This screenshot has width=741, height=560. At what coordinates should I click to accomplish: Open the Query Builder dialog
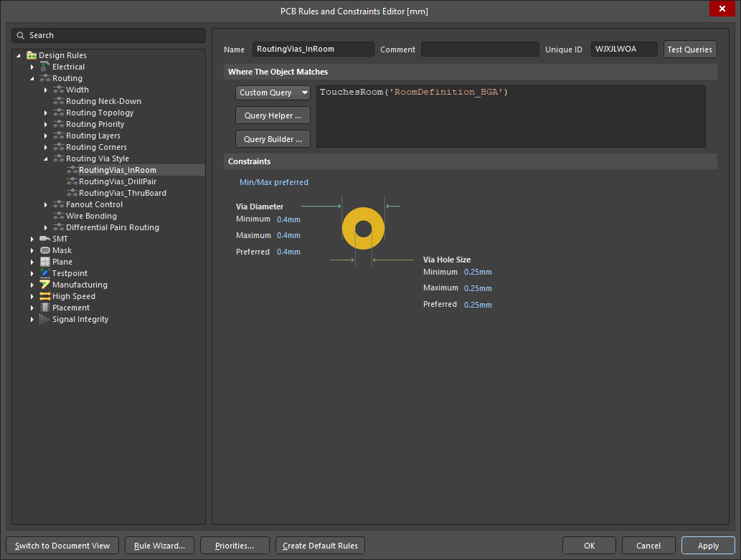click(273, 139)
